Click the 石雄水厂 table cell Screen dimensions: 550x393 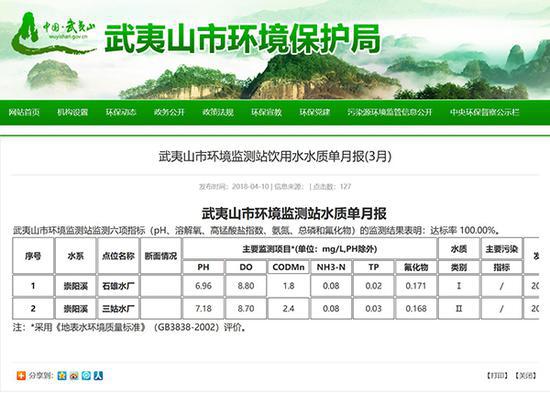point(118,286)
